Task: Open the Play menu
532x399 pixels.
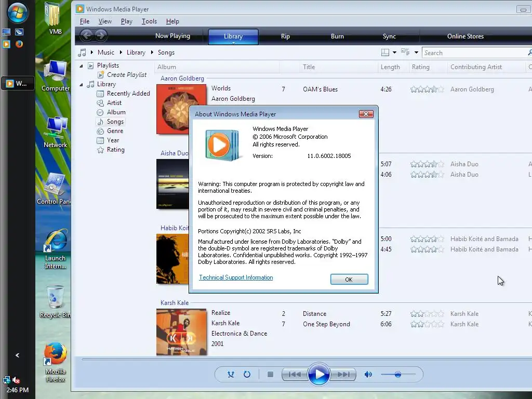Action: pos(127,21)
